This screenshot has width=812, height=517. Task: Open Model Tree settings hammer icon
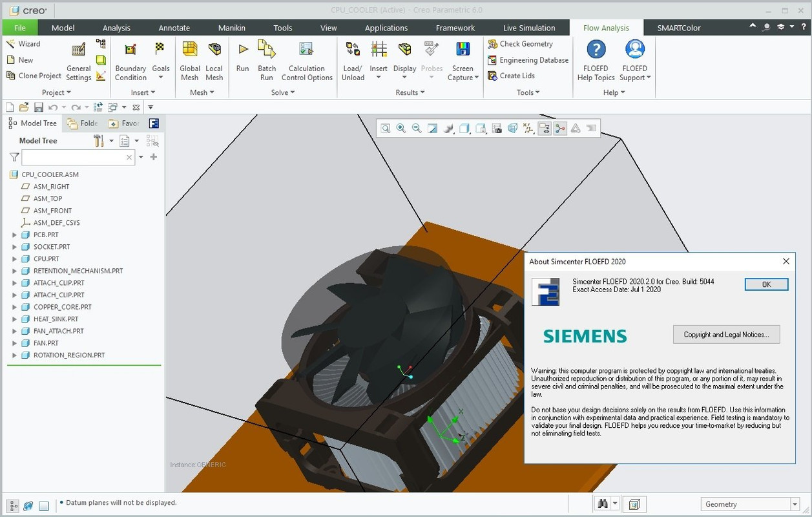pos(99,141)
